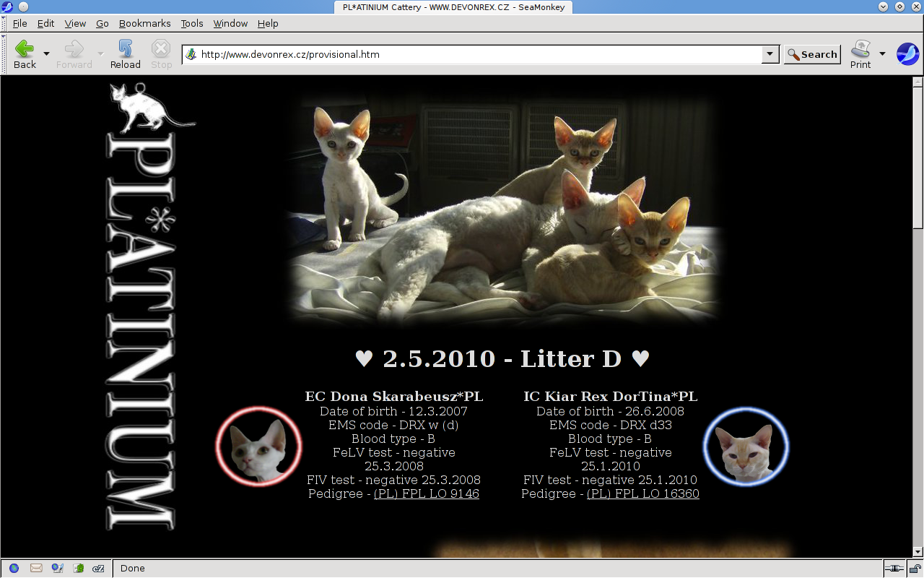Open the window menu icon in title bar
Screen dimensions: 924x578
[x=8, y=7]
